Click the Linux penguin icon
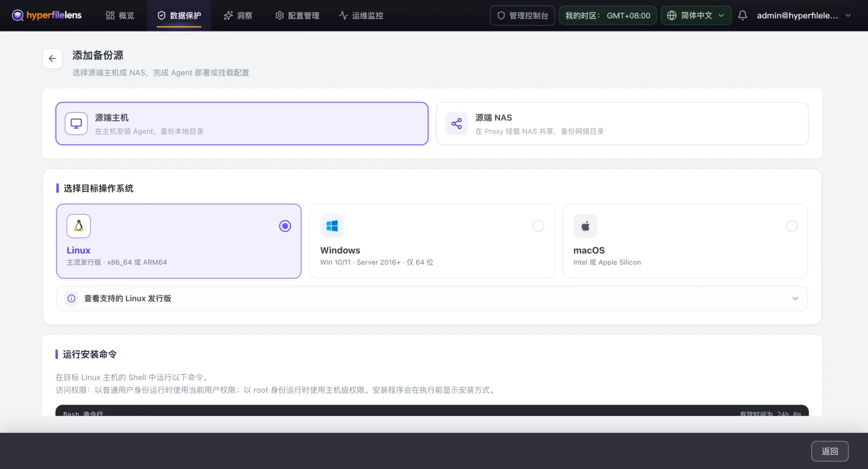 [x=79, y=226]
